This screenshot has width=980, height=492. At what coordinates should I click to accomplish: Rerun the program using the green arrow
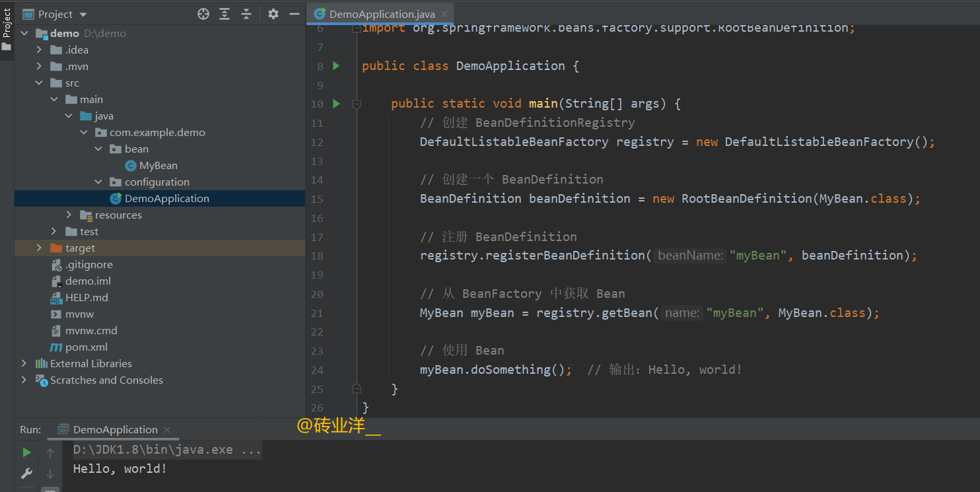point(26,452)
